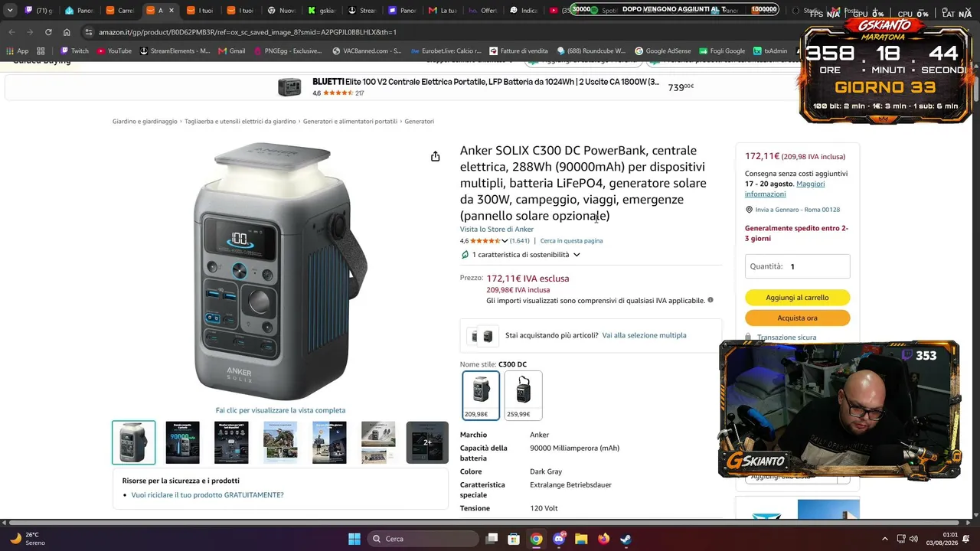Expand the sustainability feature chevron
The image size is (980, 551).
pyautogui.click(x=577, y=255)
